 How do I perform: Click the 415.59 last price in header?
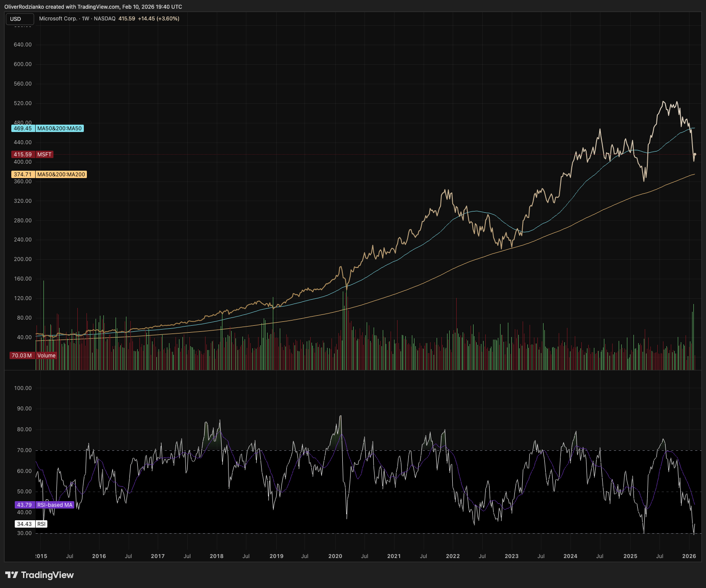(127, 19)
